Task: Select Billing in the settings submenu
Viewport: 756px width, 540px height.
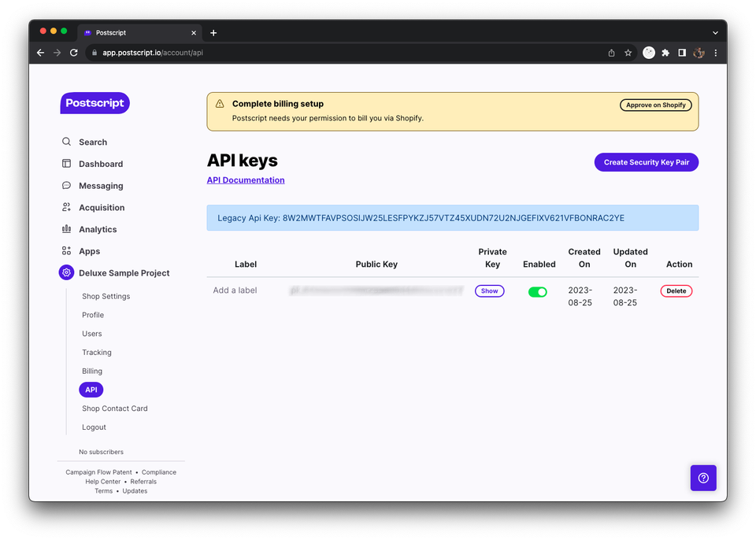Action: pos(92,372)
